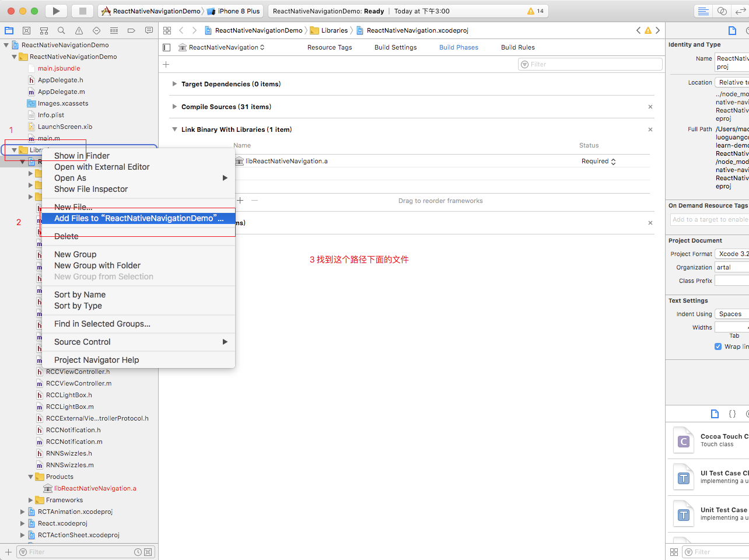Image resolution: width=749 pixels, height=560 pixels.
Task: Expand React.xcodeproj
Action: pos(22,523)
